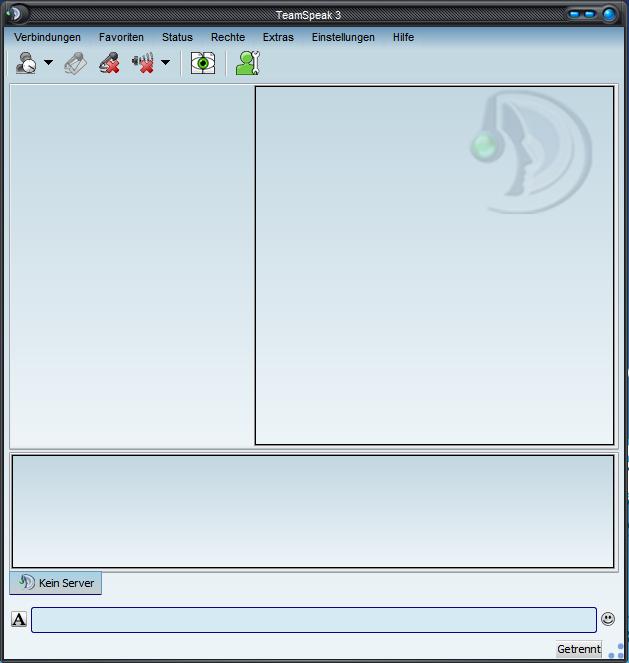Open the contacts manager icon with wrench
The width and height of the screenshot is (629, 663).
pos(248,63)
